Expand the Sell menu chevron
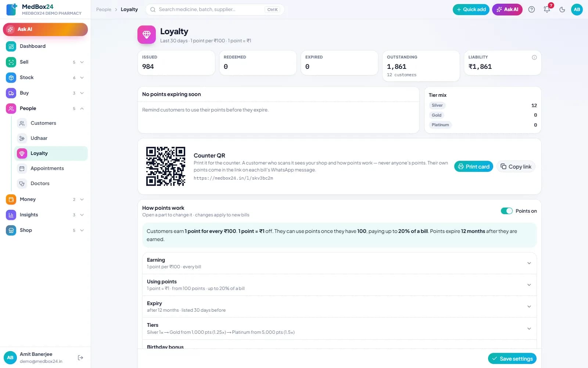Image resolution: width=588 pixels, height=368 pixels. click(x=82, y=62)
